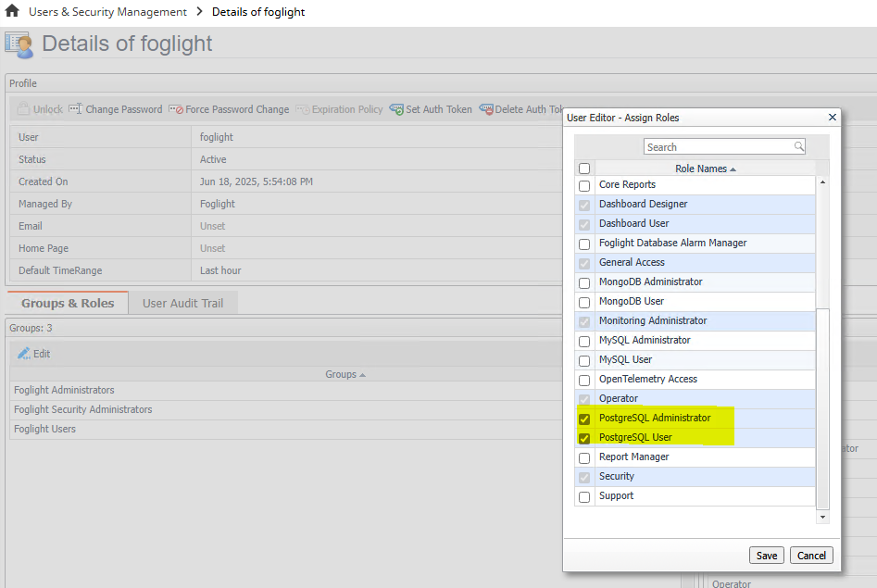
Task: Click the Delete Auth Token icon
Action: click(x=487, y=108)
